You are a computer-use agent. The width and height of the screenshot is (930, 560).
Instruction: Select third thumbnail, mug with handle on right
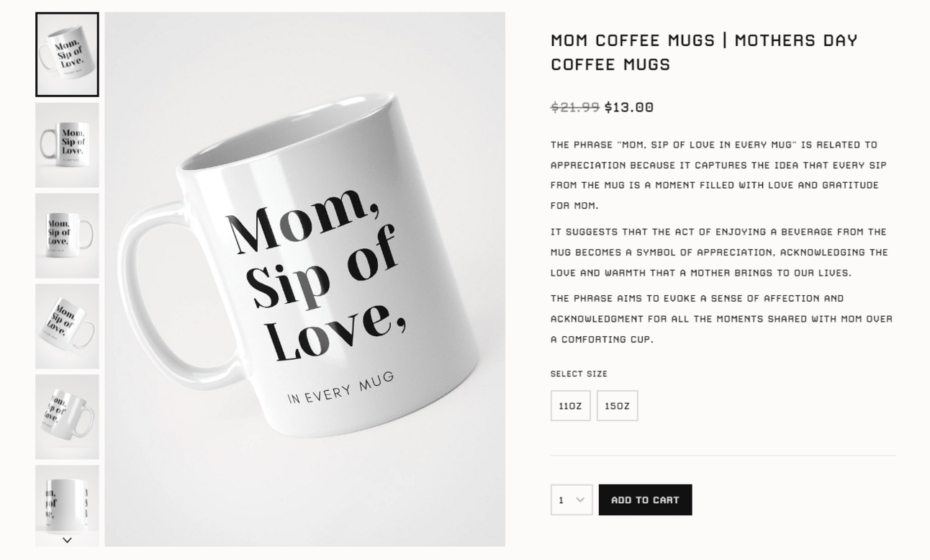(x=67, y=235)
